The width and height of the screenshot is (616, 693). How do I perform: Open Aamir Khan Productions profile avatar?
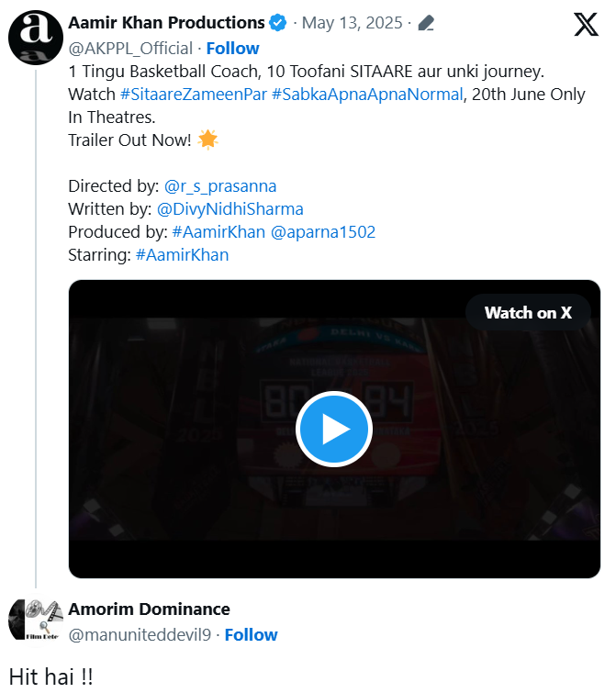pos(35,39)
